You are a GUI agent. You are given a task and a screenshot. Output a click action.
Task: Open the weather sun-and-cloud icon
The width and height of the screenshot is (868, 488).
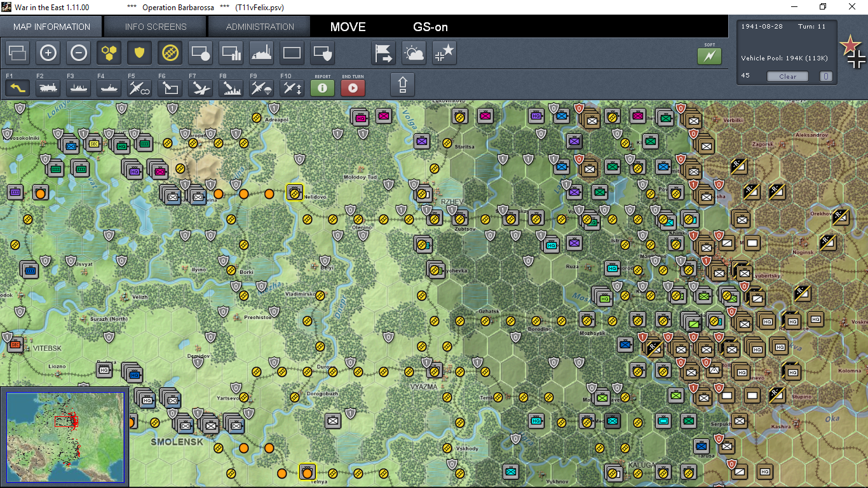coord(414,53)
